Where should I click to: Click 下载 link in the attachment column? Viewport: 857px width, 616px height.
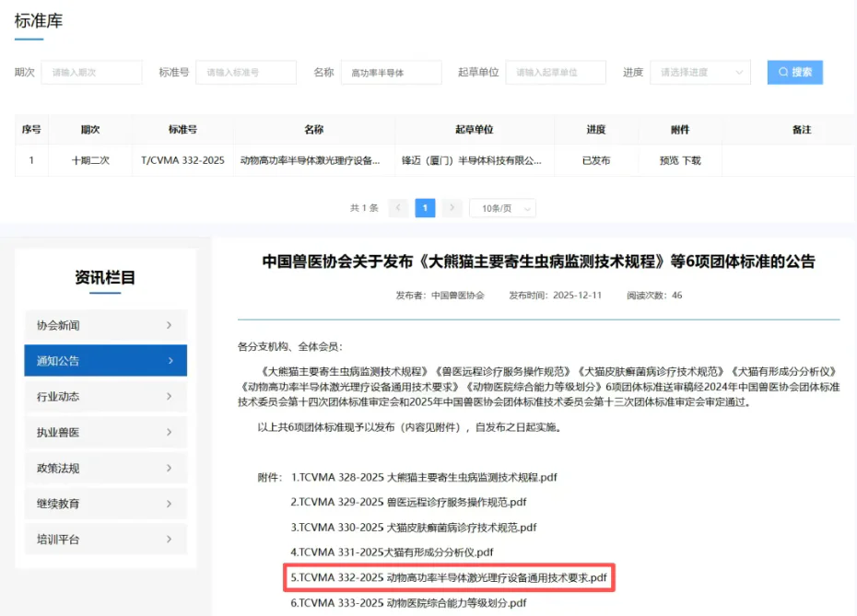click(x=691, y=160)
